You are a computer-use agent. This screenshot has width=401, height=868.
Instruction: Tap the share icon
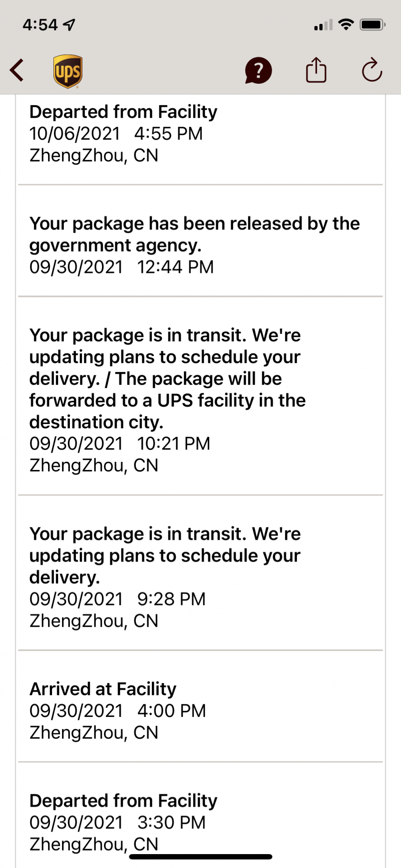point(316,70)
